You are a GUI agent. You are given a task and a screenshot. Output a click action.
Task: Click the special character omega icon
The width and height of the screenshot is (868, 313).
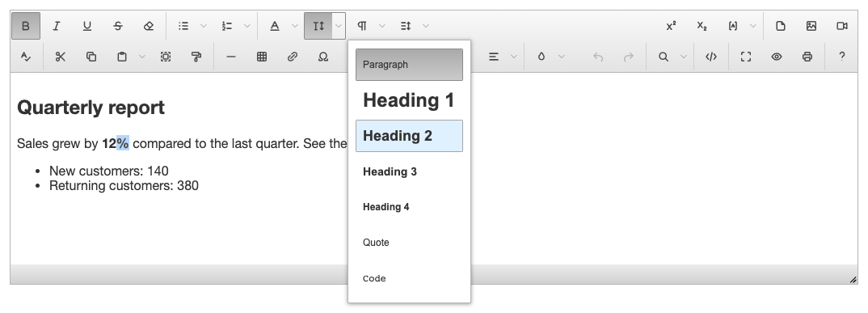click(323, 57)
